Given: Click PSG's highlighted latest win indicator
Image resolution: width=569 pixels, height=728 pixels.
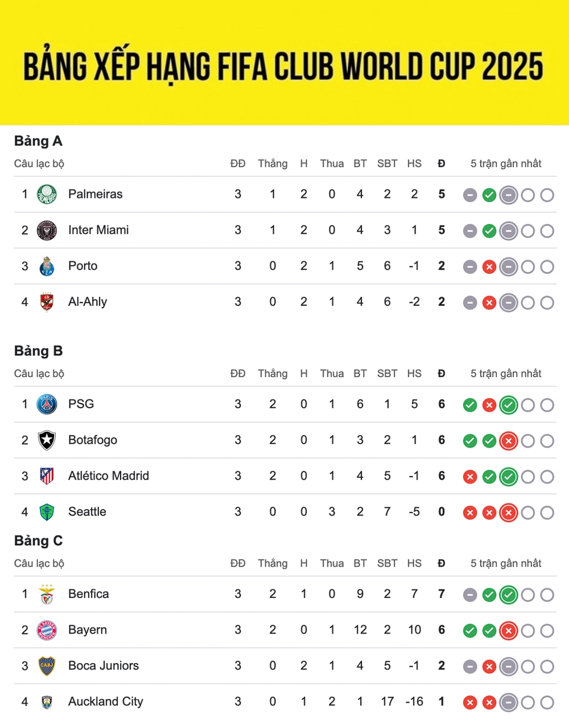Looking at the screenshot, I should click(x=509, y=405).
